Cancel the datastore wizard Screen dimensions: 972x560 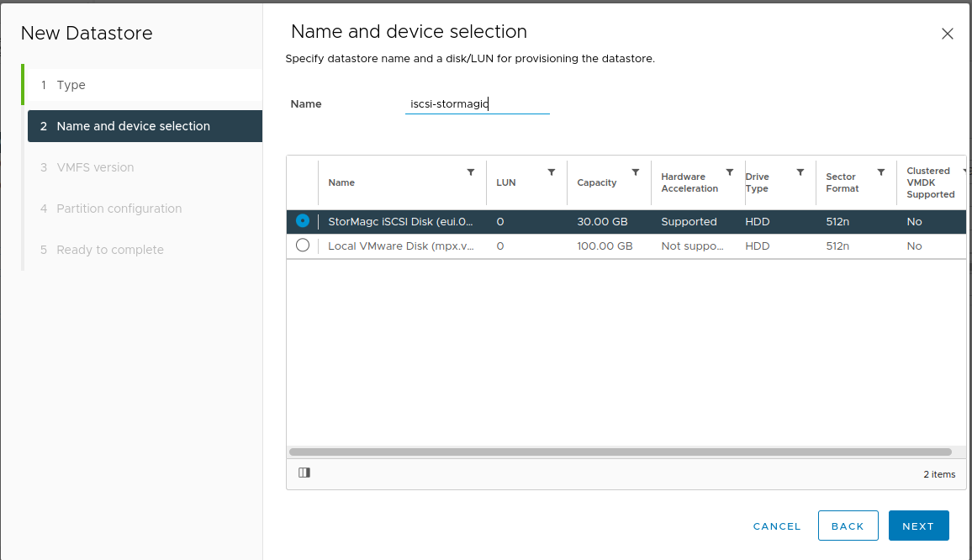(x=777, y=526)
